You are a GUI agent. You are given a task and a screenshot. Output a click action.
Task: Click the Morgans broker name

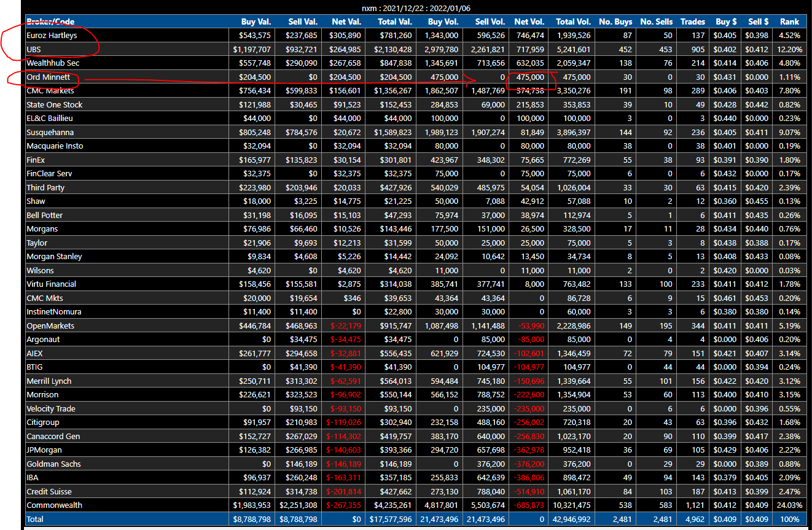click(x=42, y=228)
